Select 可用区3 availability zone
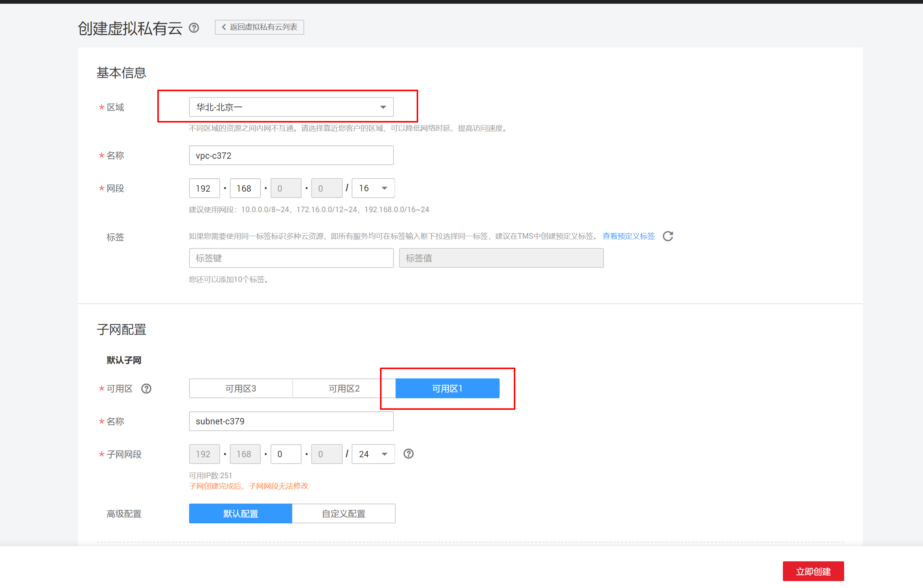The image size is (923, 588). (x=240, y=389)
